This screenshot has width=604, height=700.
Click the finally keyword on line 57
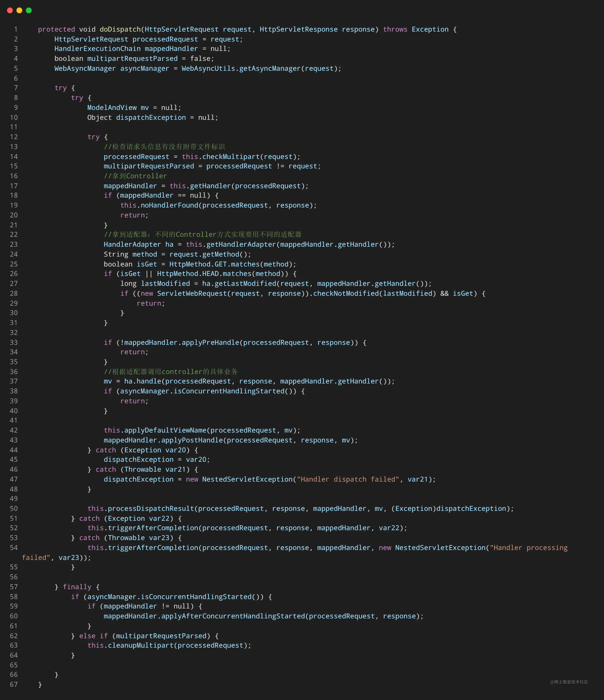(77, 587)
